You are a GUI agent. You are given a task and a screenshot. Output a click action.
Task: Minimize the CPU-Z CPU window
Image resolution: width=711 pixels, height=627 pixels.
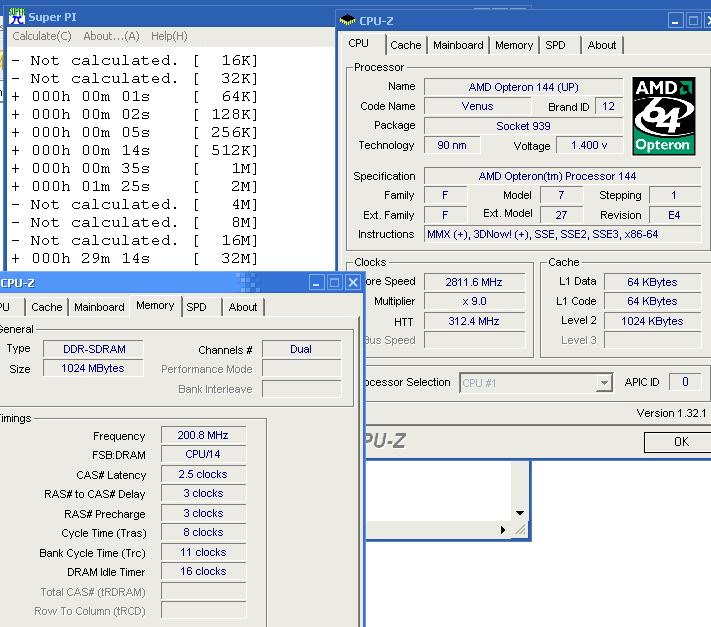click(x=676, y=21)
